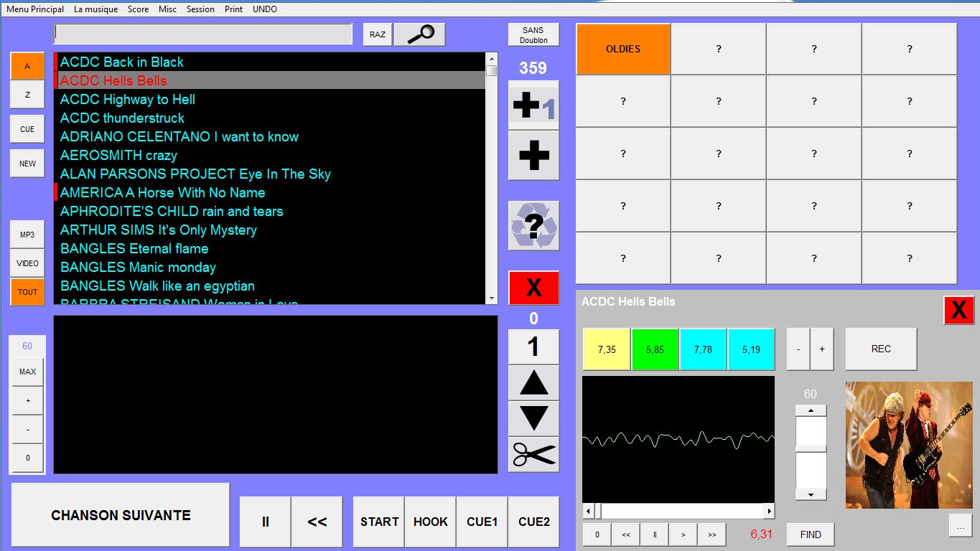
Task: Click the waveform horizontal scrollbar right arrow
Action: [x=769, y=511]
